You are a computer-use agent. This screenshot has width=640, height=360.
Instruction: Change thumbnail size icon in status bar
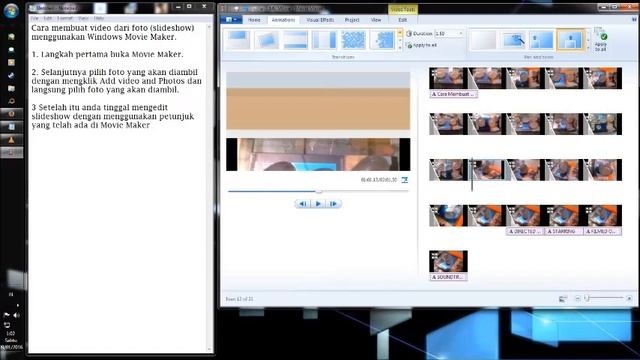point(563,299)
